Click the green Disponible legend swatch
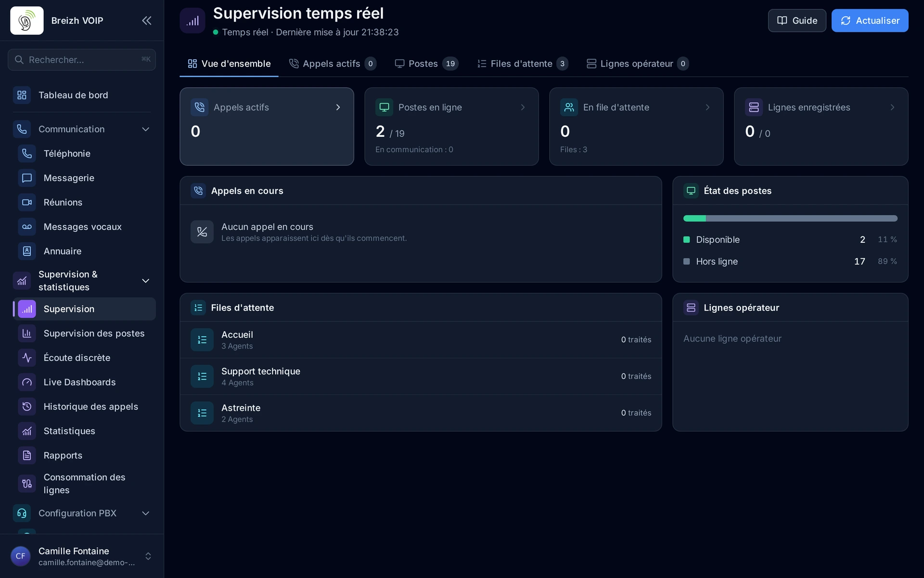 pyautogui.click(x=687, y=240)
